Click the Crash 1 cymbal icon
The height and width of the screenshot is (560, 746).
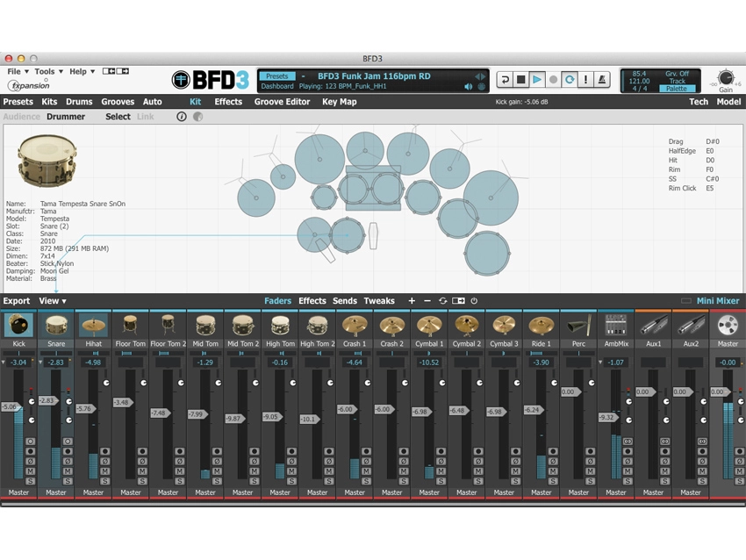tap(355, 326)
